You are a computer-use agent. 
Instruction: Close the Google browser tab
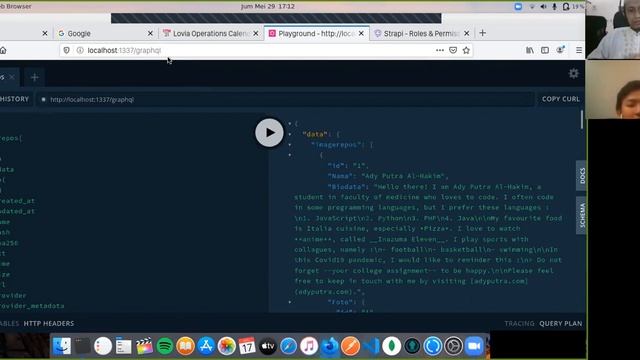tap(150, 33)
